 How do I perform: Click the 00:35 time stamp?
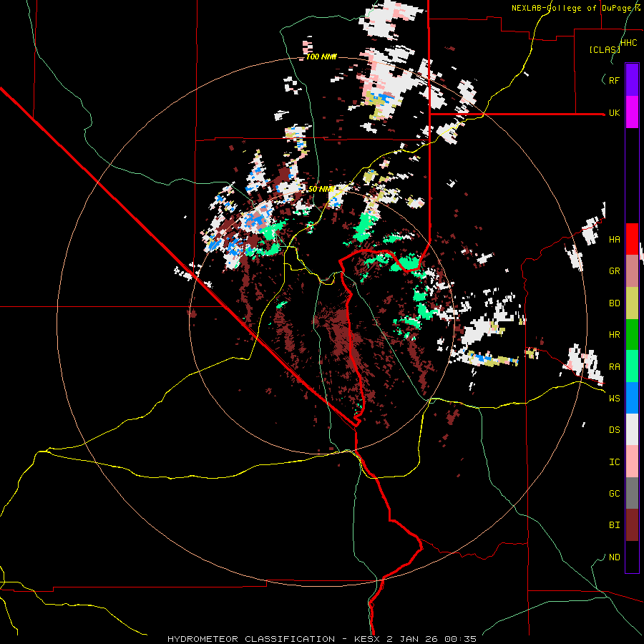click(462, 639)
